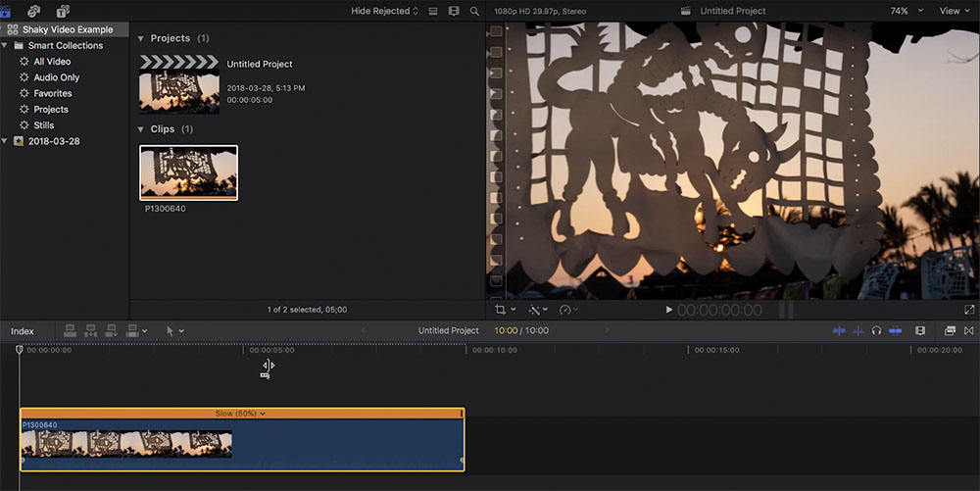
Task: Open the Hide Rejected filter menu
Action: (x=384, y=11)
